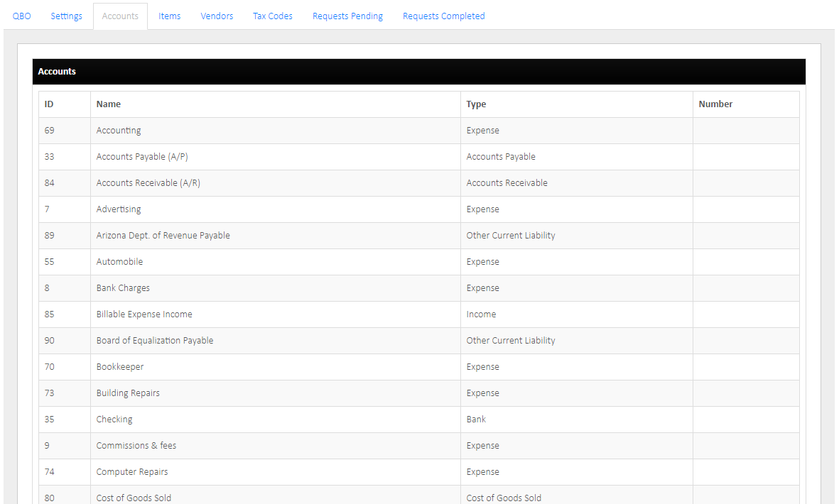Click Expense type in the Building Repairs row
839x504 pixels.
[x=482, y=393]
